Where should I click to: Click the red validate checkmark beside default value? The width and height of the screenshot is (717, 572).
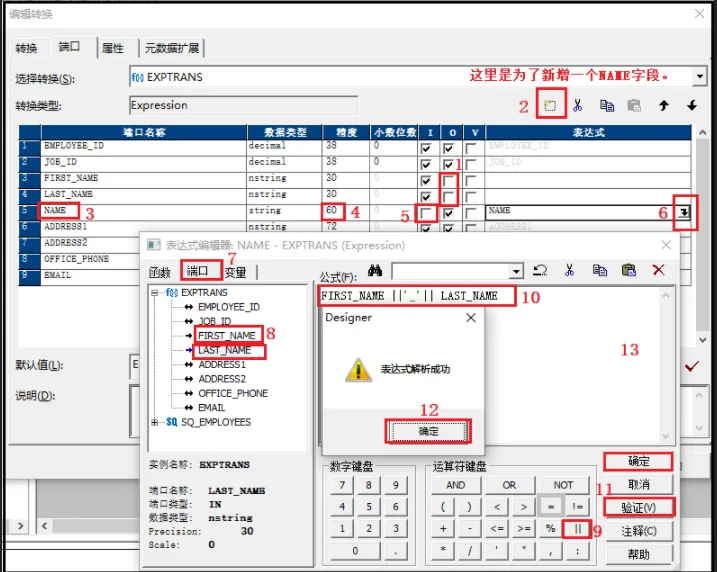[x=692, y=366]
